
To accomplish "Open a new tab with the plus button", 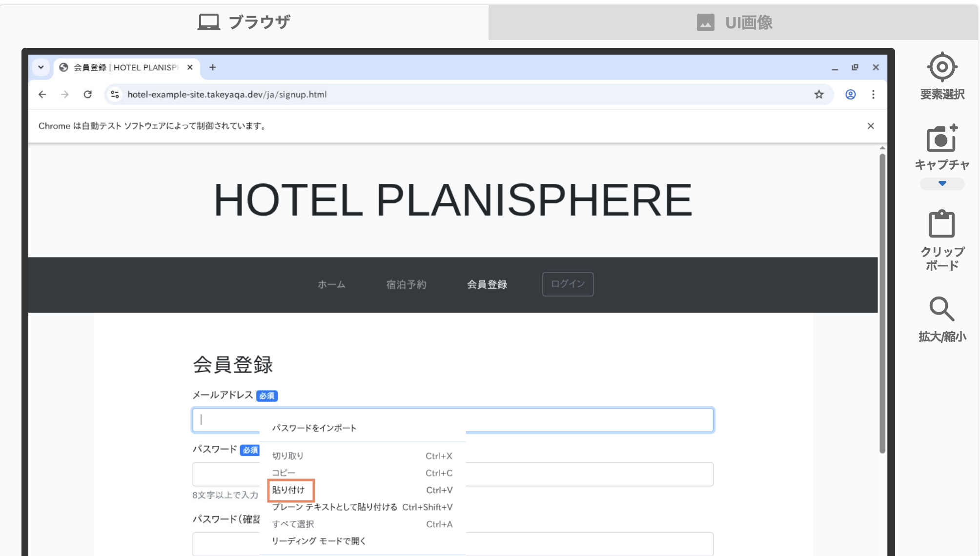I will pos(213,67).
